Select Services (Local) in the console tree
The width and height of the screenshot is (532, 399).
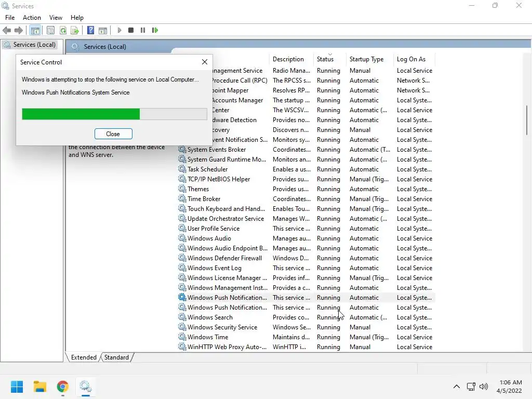click(x=34, y=45)
